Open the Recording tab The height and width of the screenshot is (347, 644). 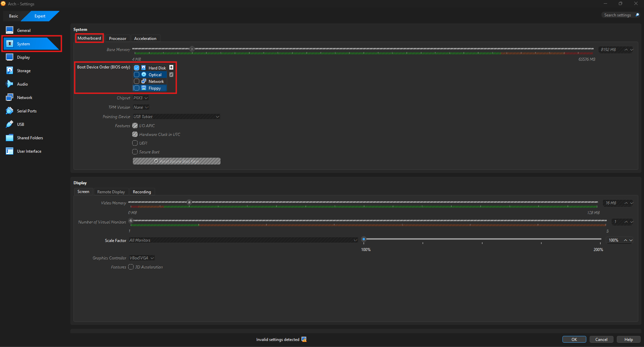(x=142, y=192)
